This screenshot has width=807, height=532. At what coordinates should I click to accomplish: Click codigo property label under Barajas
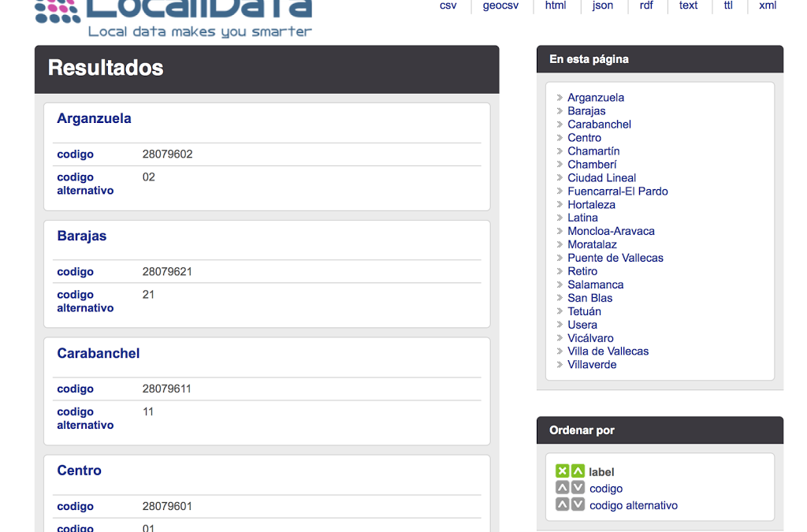tap(75, 272)
